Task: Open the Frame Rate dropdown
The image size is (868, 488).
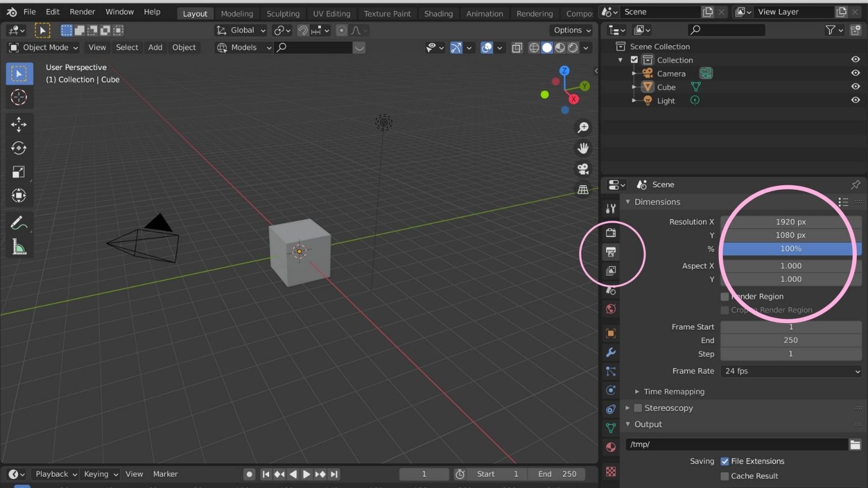Action: (791, 371)
